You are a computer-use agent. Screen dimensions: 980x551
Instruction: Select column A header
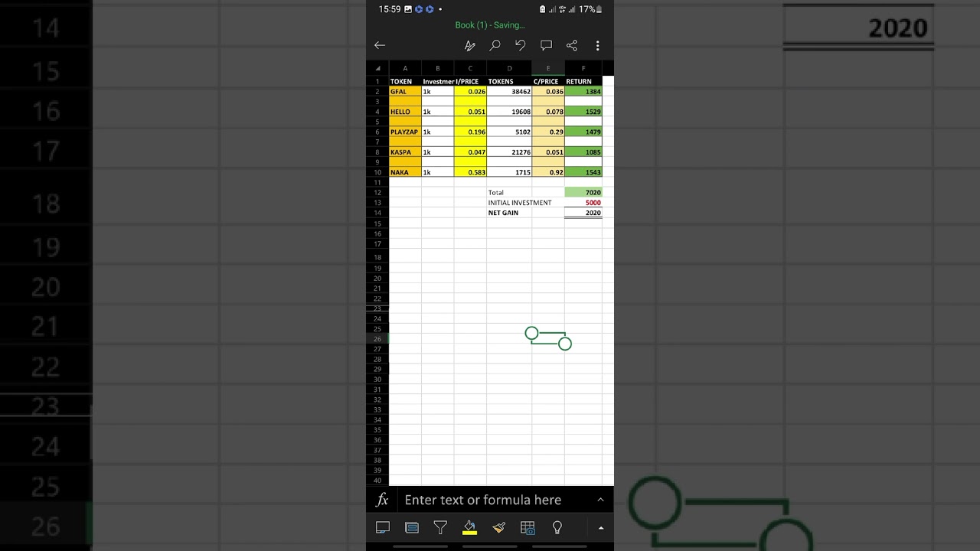405,69
